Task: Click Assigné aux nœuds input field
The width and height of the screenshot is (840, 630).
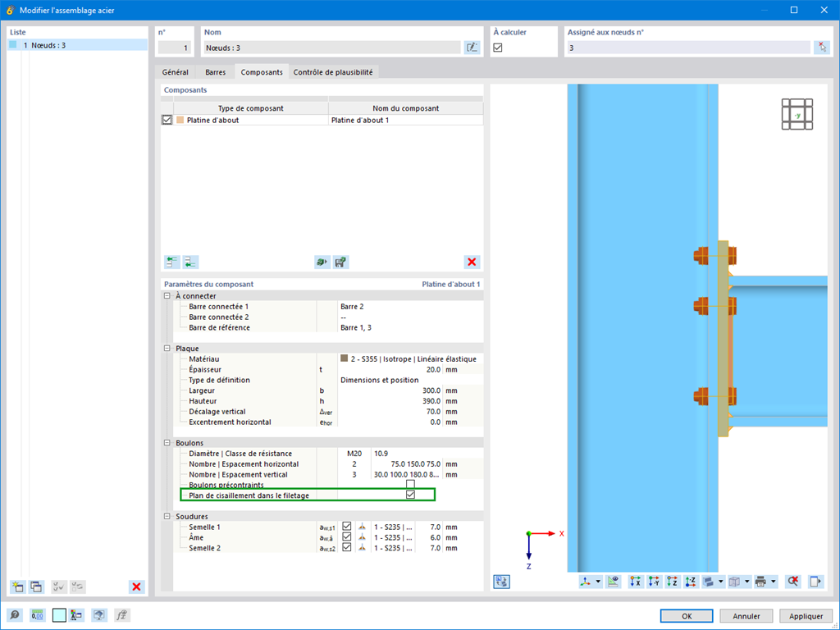Action: (689, 48)
